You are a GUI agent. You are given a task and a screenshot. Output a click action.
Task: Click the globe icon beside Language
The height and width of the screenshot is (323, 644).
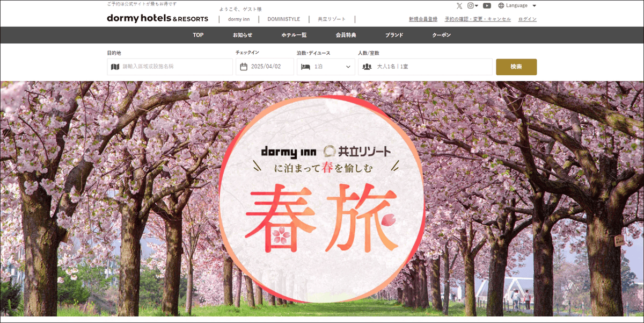tap(501, 6)
